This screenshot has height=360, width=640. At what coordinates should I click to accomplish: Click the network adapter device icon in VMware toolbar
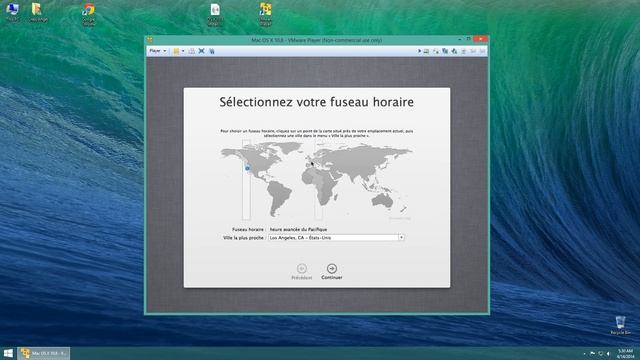[445, 51]
